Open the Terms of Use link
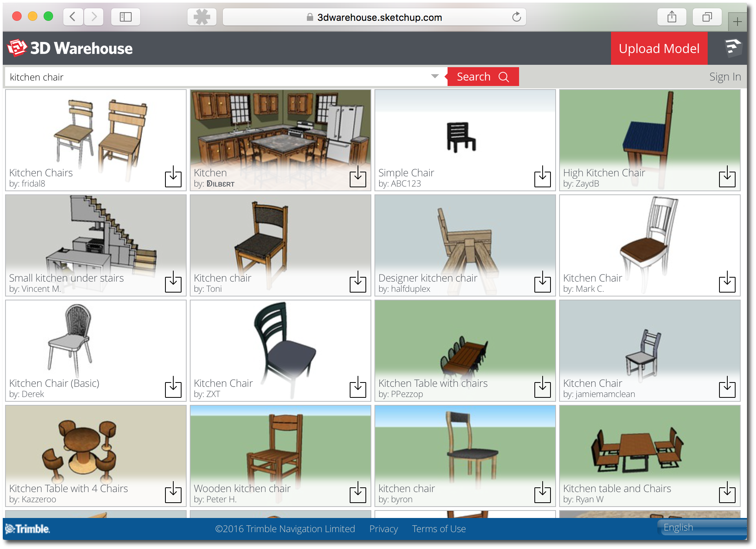The height and width of the screenshot is (549, 756). pyautogui.click(x=439, y=529)
